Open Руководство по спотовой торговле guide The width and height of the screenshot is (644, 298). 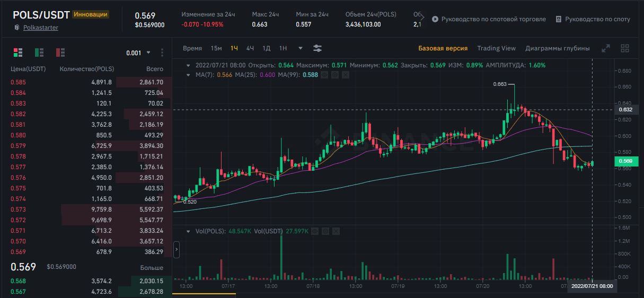click(489, 19)
